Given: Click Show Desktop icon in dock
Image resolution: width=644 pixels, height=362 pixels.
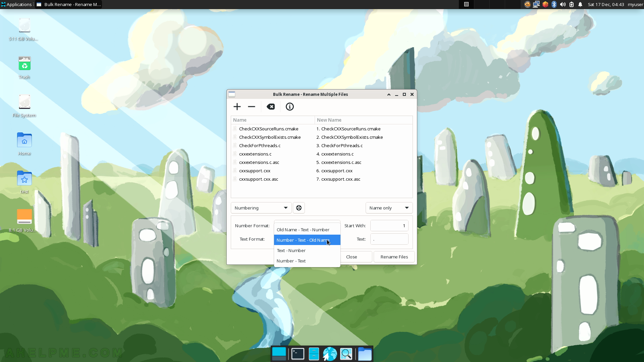Looking at the screenshot, I should 279,354.
